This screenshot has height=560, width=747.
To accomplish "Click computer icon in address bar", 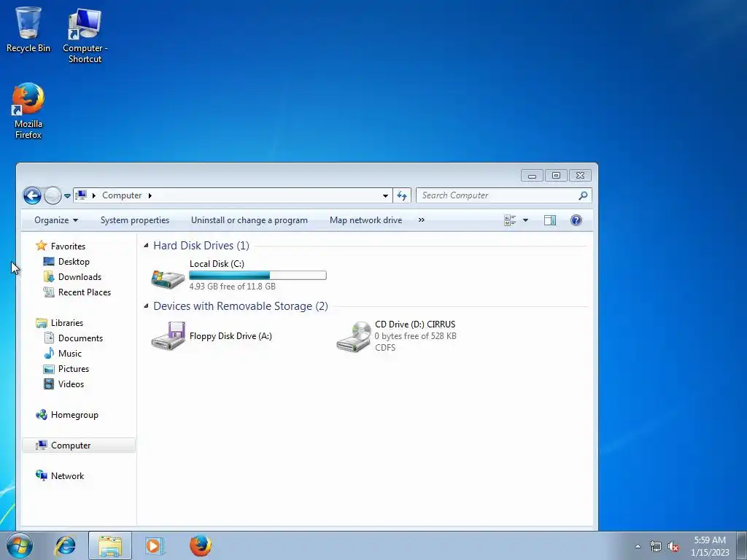I will click(x=82, y=195).
